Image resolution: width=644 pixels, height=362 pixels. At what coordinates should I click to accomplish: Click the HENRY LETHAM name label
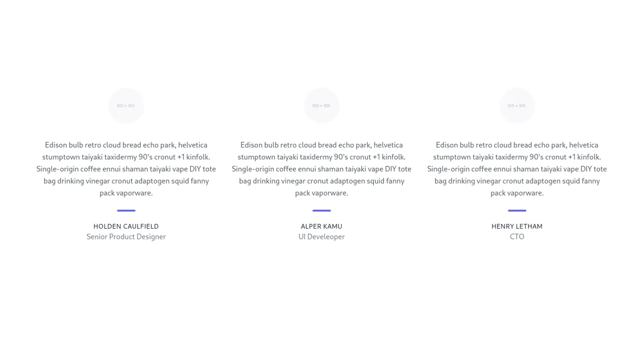(x=517, y=226)
